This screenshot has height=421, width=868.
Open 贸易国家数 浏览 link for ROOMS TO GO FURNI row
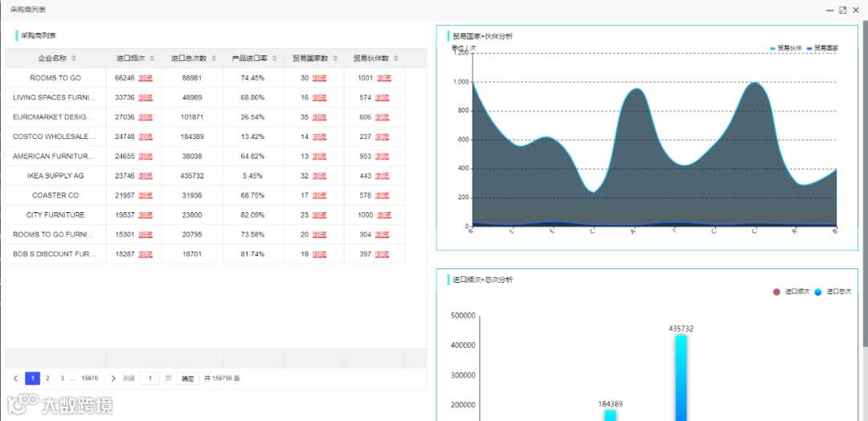319,235
